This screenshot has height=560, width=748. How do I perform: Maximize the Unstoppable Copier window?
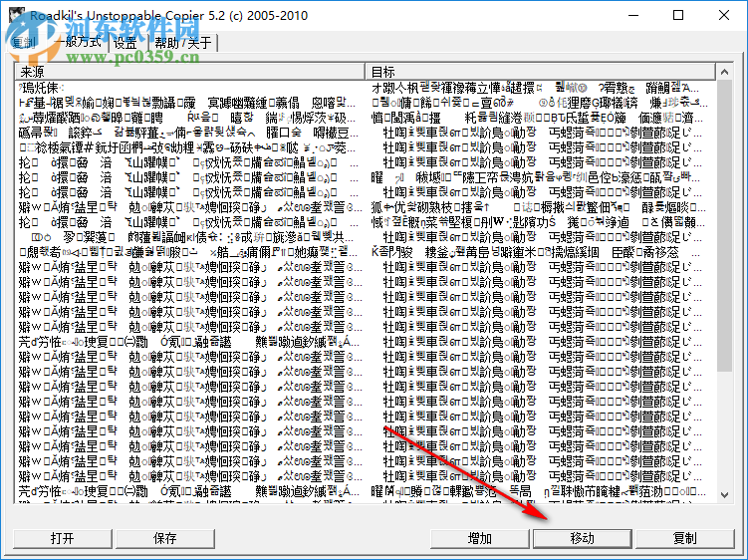[x=678, y=15]
